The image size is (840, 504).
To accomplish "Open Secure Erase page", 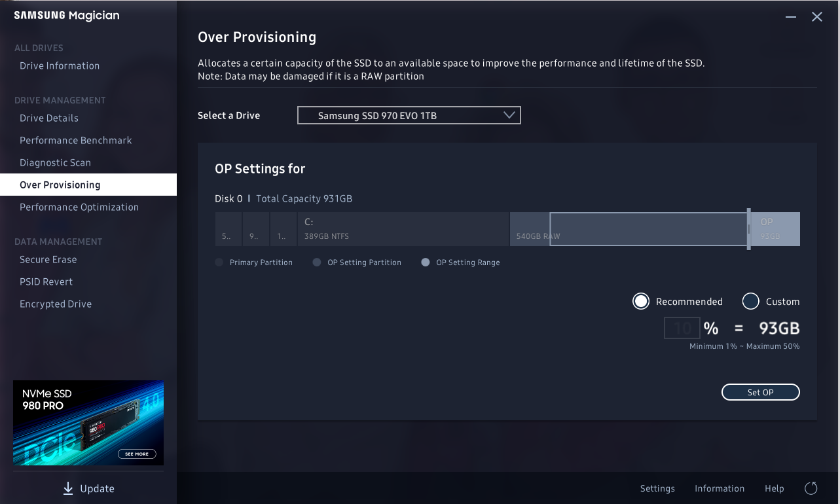I will [x=48, y=259].
